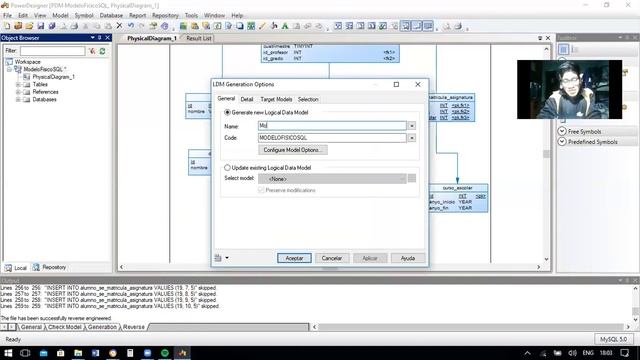The width and height of the screenshot is (640, 360).
Task: Open the Tools menu
Action: pyautogui.click(x=191, y=16)
